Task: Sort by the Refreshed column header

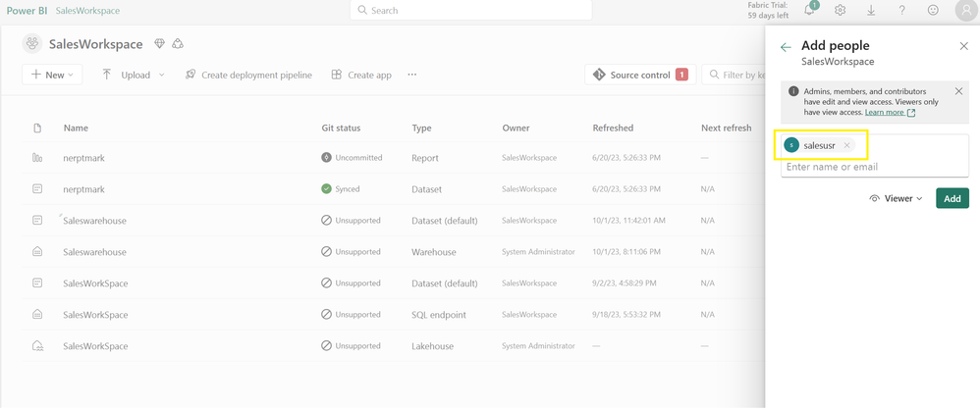Action: [613, 128]
